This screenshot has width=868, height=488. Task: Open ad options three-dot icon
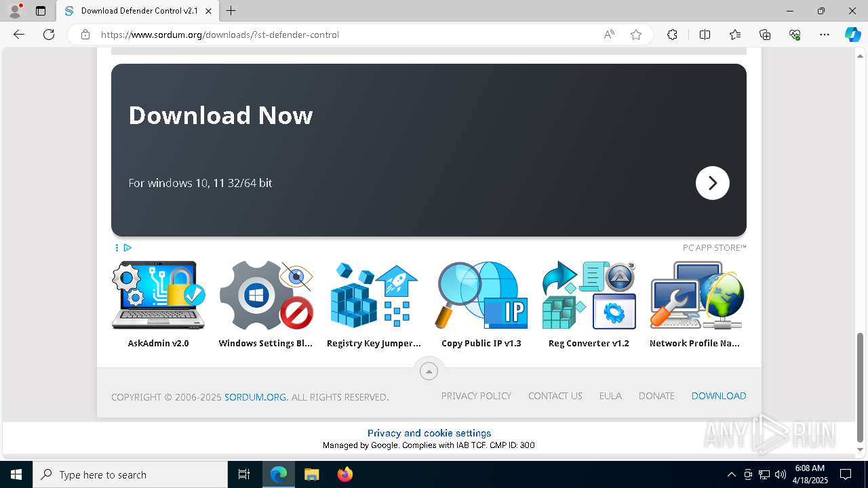[117, 248]
